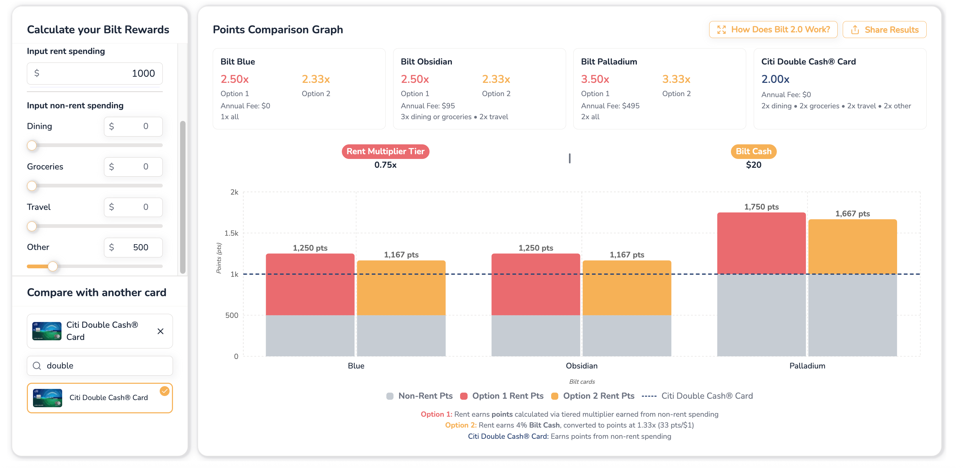This screenshot has width=980, height=468.
Task: Click the left panel vertical scrollbar
Action: point(182,197)
